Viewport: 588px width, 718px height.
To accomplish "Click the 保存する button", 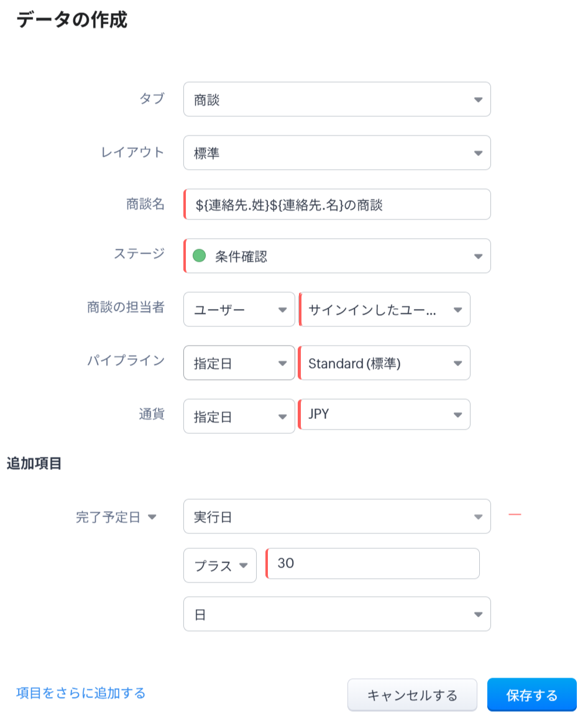I will coord(531,695).
